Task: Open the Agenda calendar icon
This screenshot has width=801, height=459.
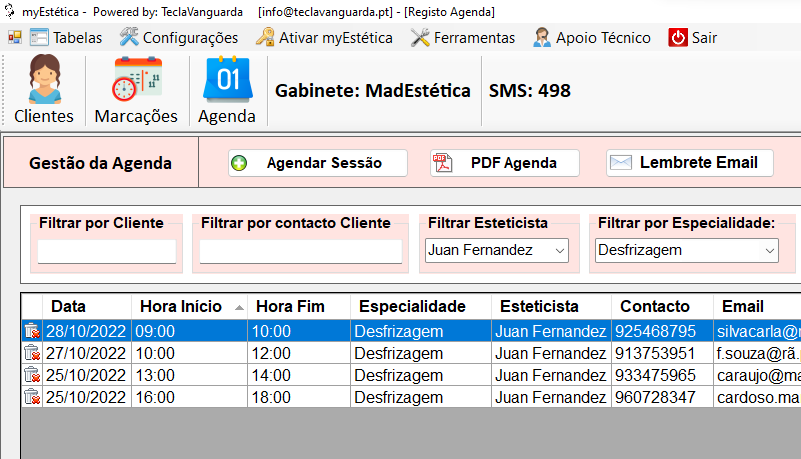Action: point(226,81)
